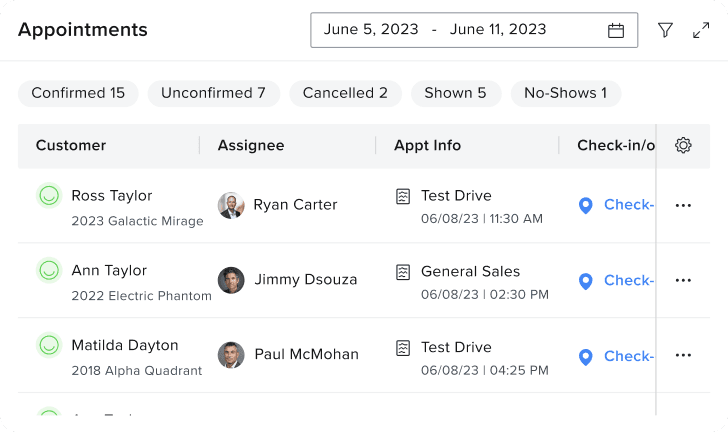728x432 pixels.
Task: Open customer Ann Taylor
Action: coord(109,271)
